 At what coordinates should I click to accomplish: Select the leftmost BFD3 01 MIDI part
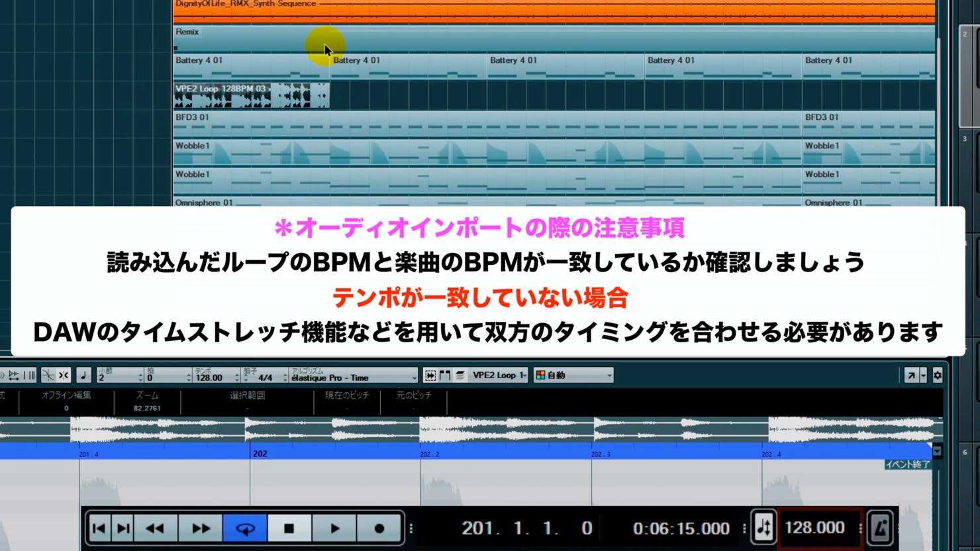point(487,124)
